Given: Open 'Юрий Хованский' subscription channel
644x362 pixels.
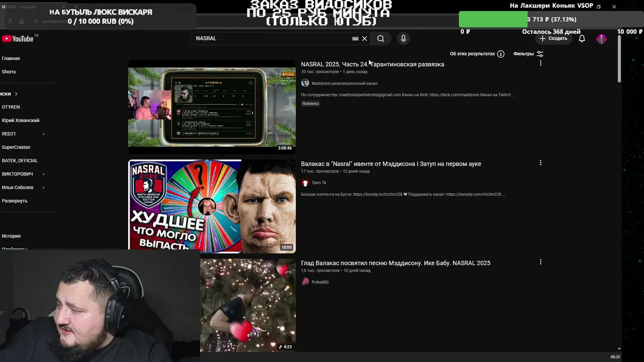Looking at the screenshot, I should click(x=20, y=121).
